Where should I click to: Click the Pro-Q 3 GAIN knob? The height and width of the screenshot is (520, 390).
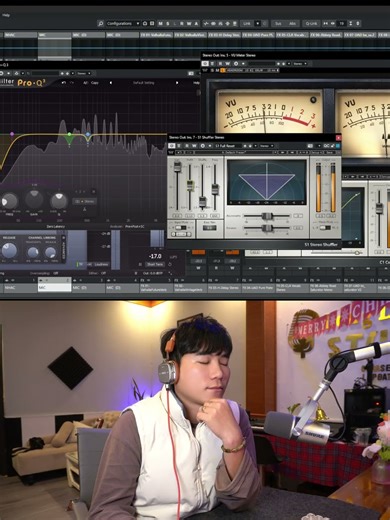coord(34,199)
